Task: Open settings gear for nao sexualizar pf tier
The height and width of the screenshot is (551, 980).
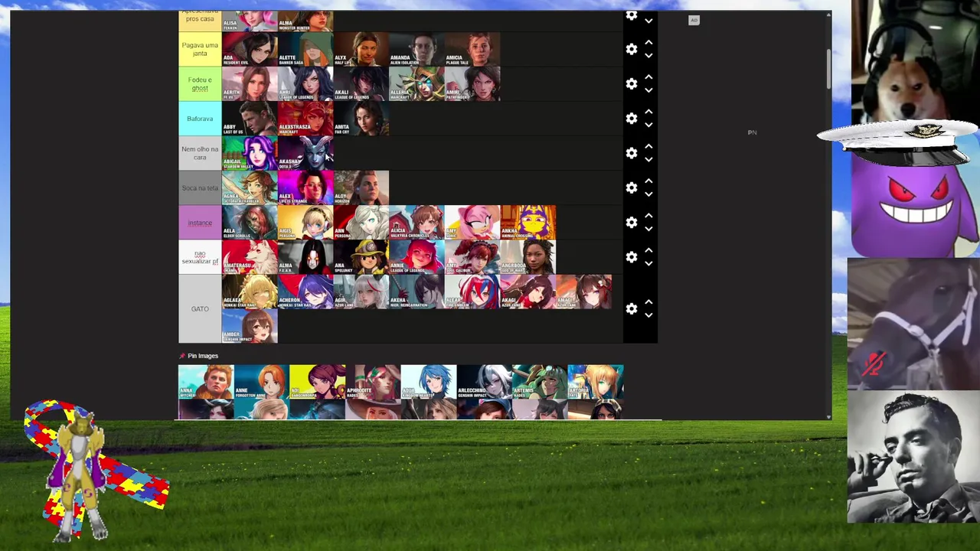Action: [x=632, y=256]
